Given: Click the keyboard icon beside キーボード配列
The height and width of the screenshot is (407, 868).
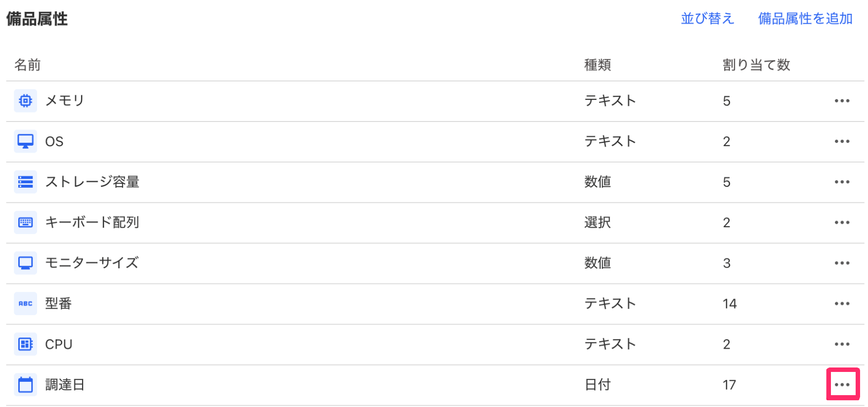Looking at the screenshot, I should [25, 222].
